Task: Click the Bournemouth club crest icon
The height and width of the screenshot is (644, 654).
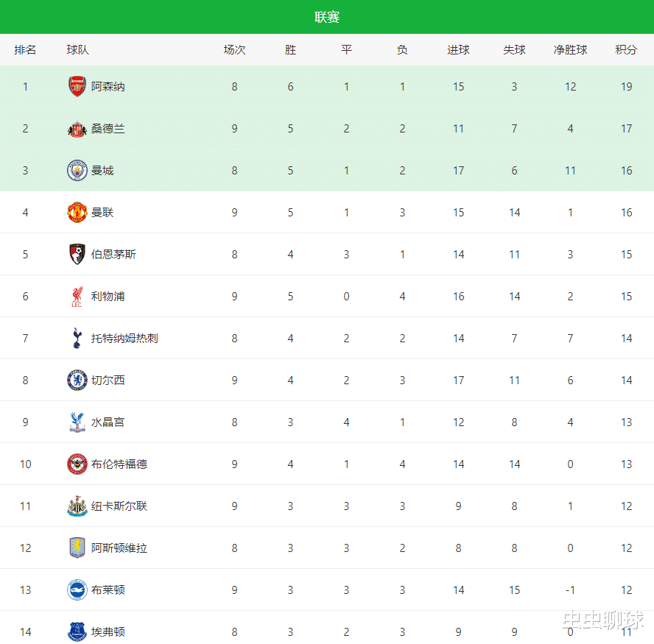Action: (77, 255)
